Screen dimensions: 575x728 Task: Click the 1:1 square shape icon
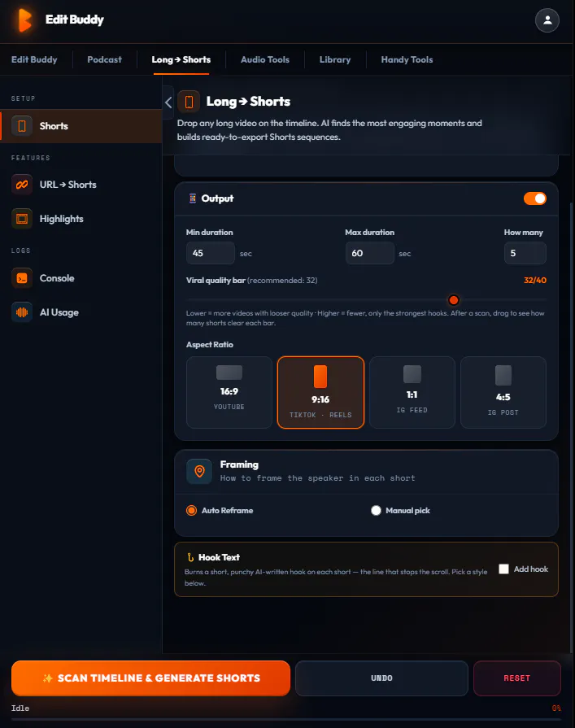click(x=412, y=374)
